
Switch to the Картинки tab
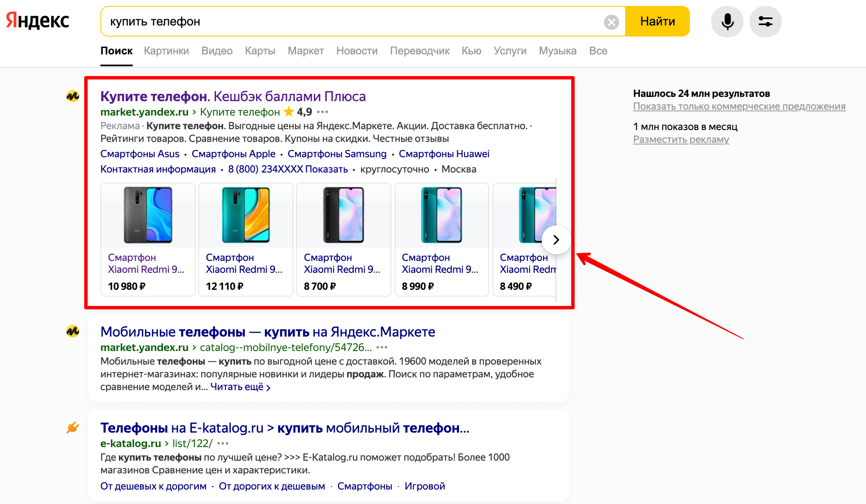pyautogui.click(x=166, y=51)
